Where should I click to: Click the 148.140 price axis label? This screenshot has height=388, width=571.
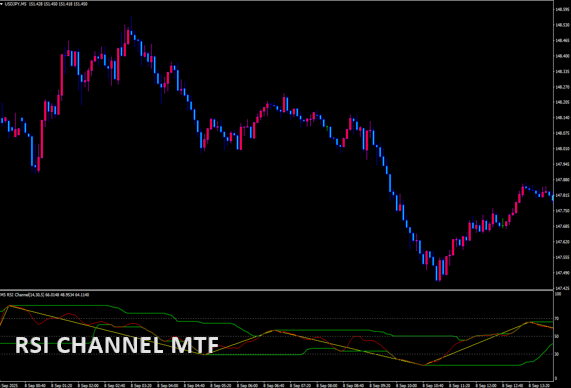[x=563, y=118]
